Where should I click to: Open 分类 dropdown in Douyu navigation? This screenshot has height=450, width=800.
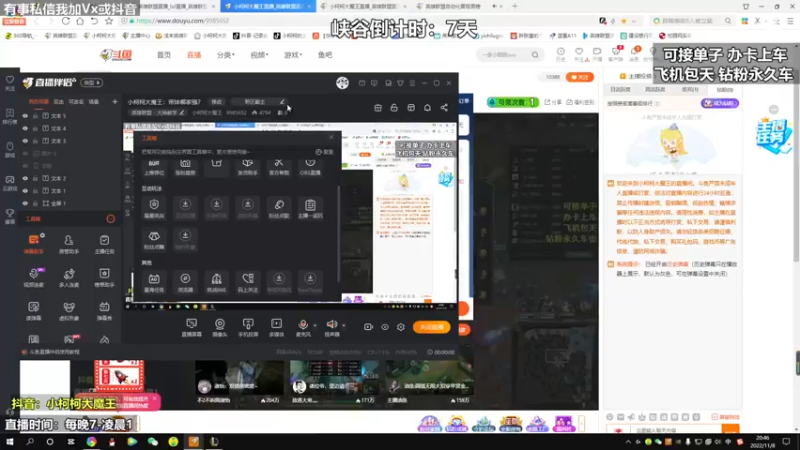(x=226, y=55)
